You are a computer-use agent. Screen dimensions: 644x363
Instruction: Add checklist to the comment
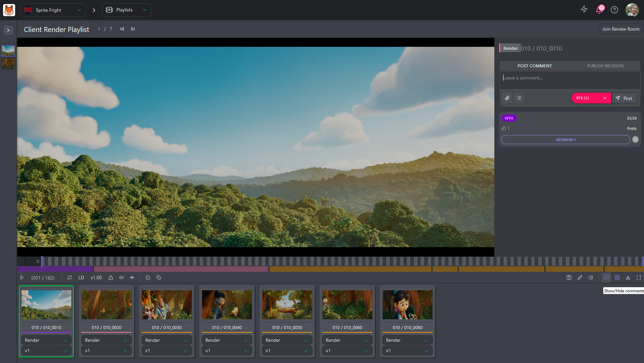tap(519, 98)
